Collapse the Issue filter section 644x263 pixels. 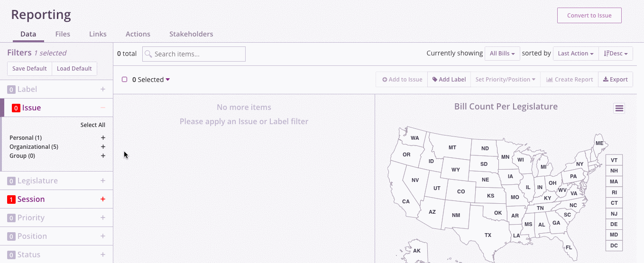click(103, 108)
